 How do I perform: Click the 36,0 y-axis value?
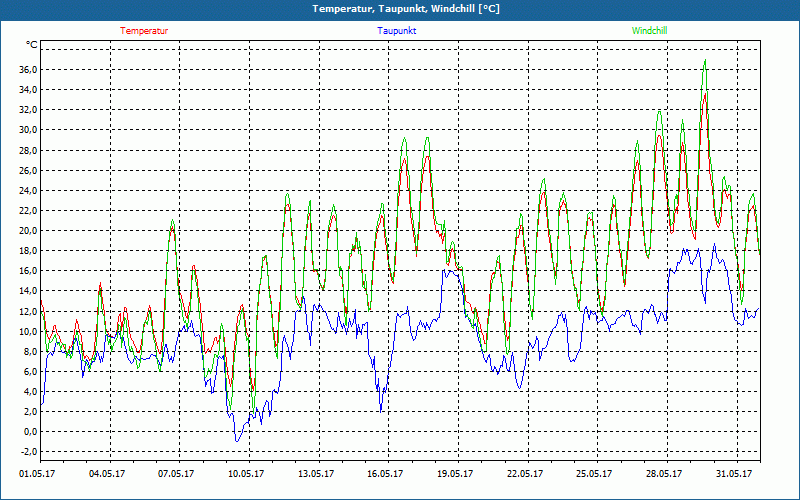(x=29, y=69)
